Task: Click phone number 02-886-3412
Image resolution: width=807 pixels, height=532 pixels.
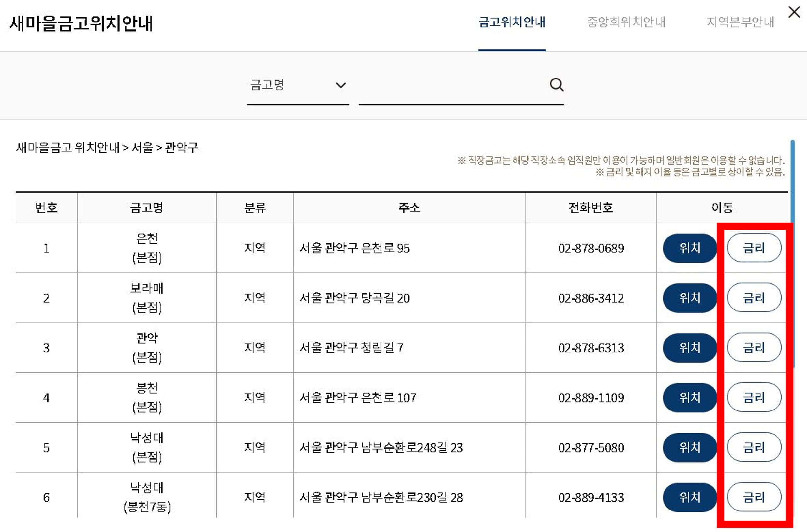Action: [x=591, y=298]
